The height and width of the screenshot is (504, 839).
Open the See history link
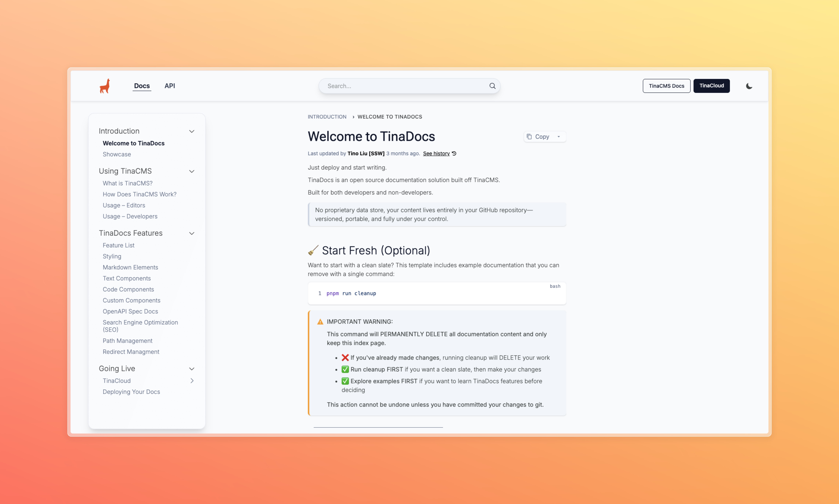click(436, 153)
